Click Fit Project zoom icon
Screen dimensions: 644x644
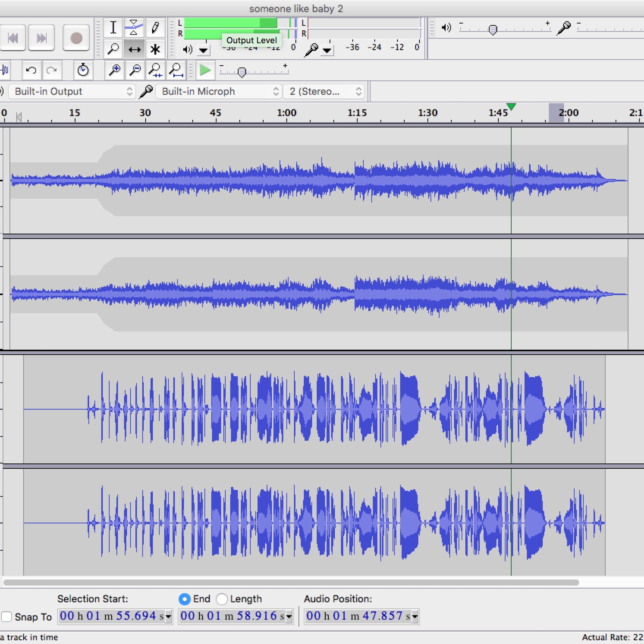[x=176, y=70]
